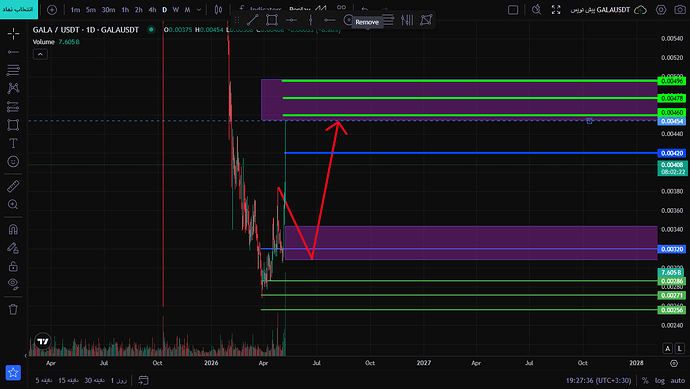Viewport: 690px width, 389px height.
Task: Take a snapshot with camera icon
Action: (x=680, y=10)
